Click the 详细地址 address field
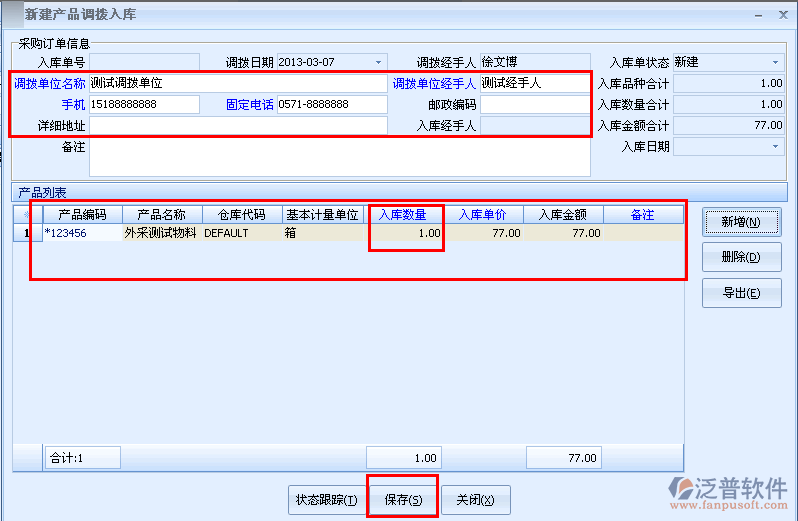The image size is (798, 521). click(237, 125)
